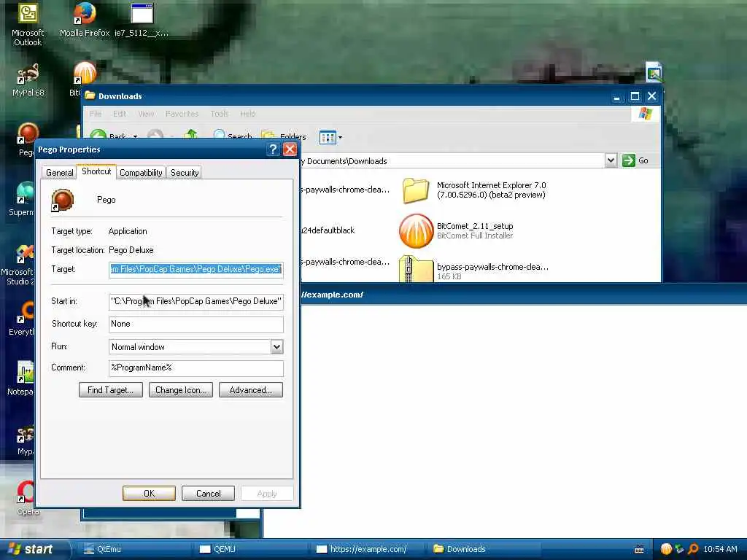The width and height of the screenshot is (747, 560).
Task: Expand the Run dropdown showing Normal window
Action: [x=276, y=346]
